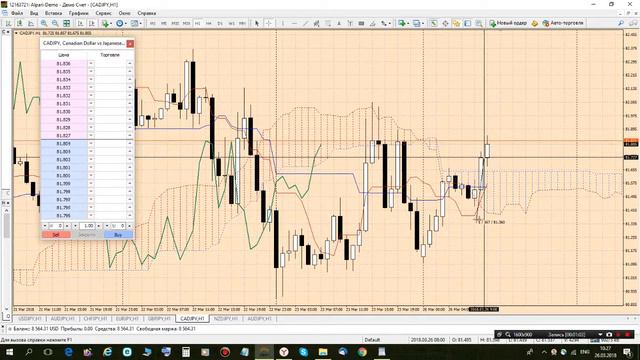This screenshot has height=360, width=640.
Task: Toggle the Navigator star folder icon
Action: [456, 23]
